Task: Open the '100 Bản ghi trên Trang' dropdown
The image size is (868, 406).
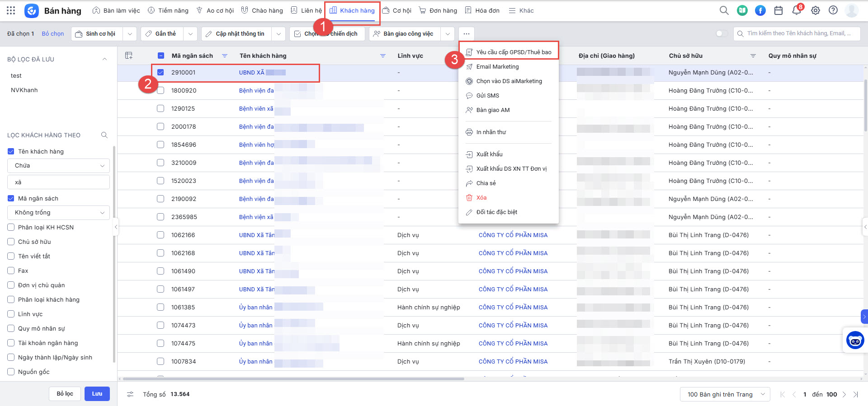Action: pos(725,394)
